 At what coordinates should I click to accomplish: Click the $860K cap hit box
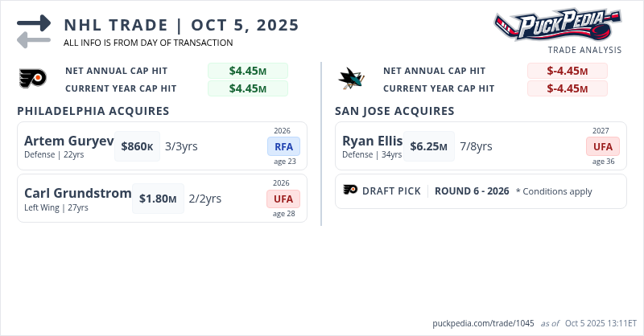[x=137, y=146]
